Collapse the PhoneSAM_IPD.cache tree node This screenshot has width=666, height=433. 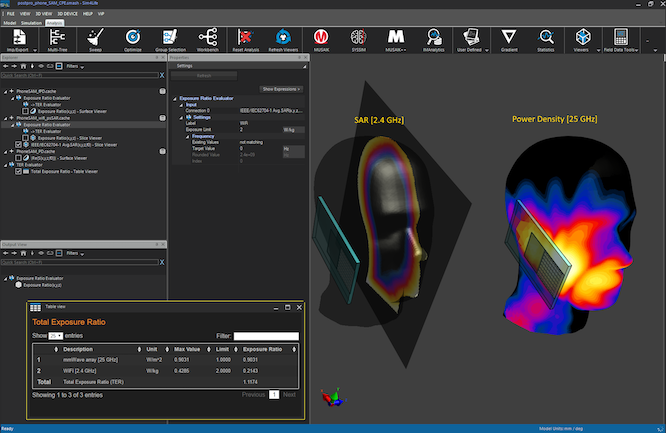coord(6,91)
